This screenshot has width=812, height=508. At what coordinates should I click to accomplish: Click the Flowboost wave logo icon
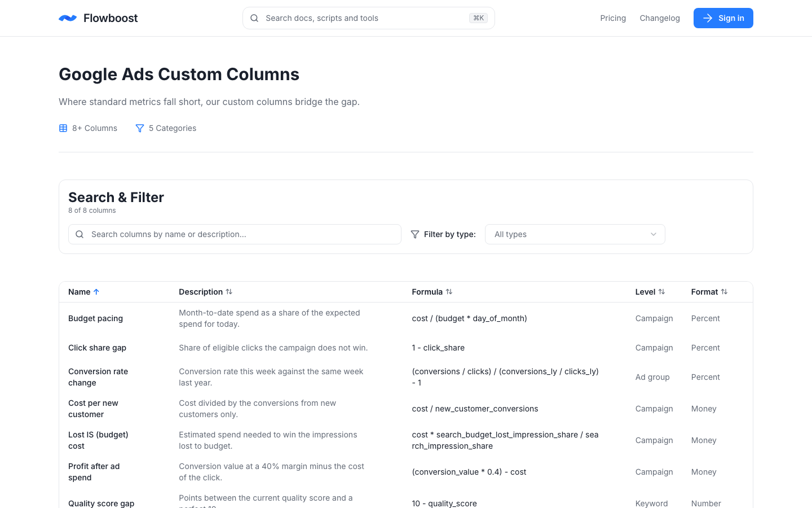[x=68, y=18]
